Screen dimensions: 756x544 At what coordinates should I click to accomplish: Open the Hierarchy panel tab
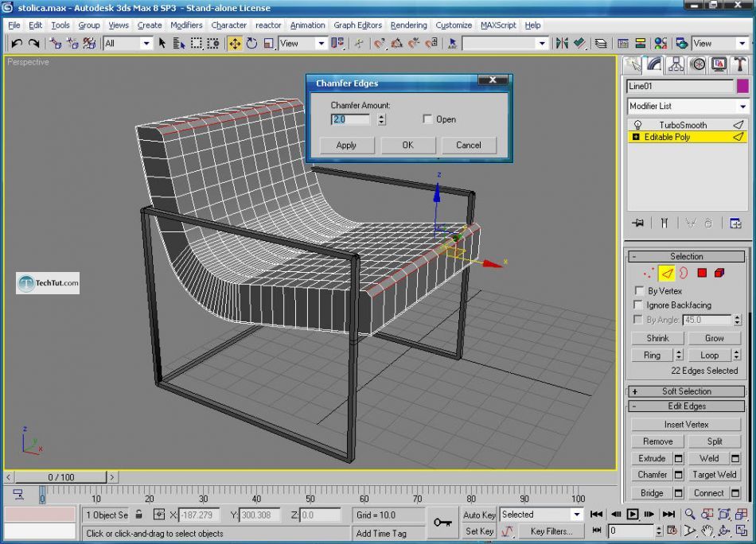coord(676,64)
